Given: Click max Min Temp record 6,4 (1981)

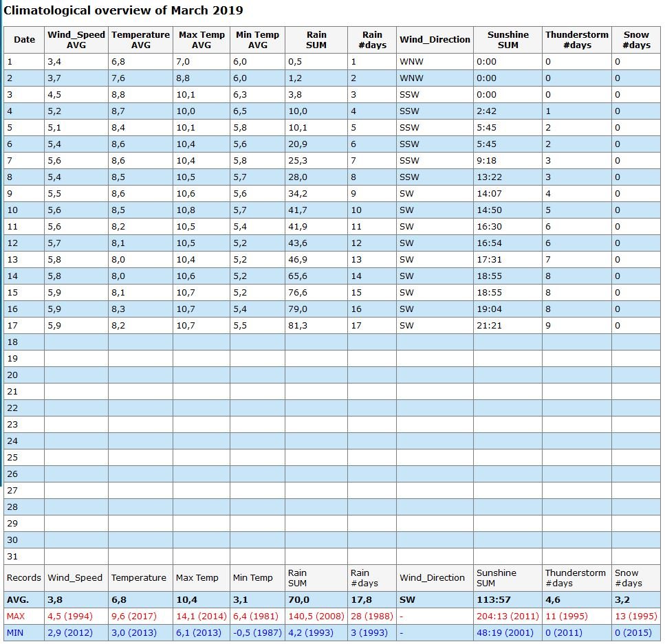Looking at the screenshot, I should (256, 617).
